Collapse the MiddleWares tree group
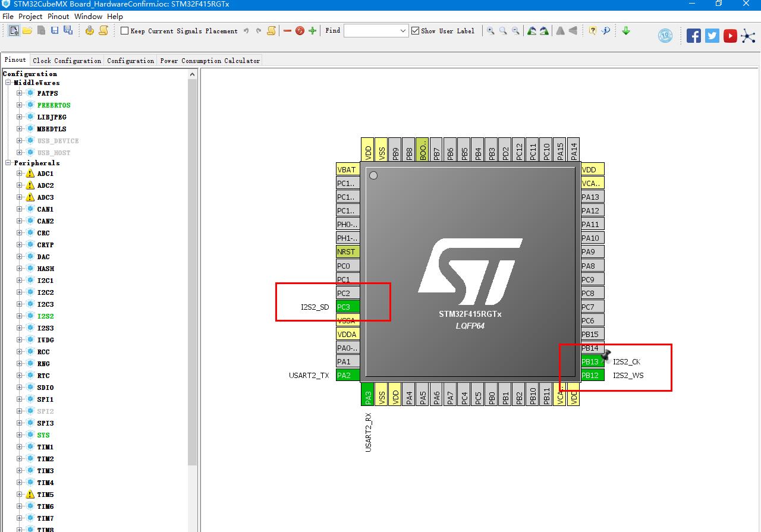Viewport: 761px width, 532px height. (8, 83)
